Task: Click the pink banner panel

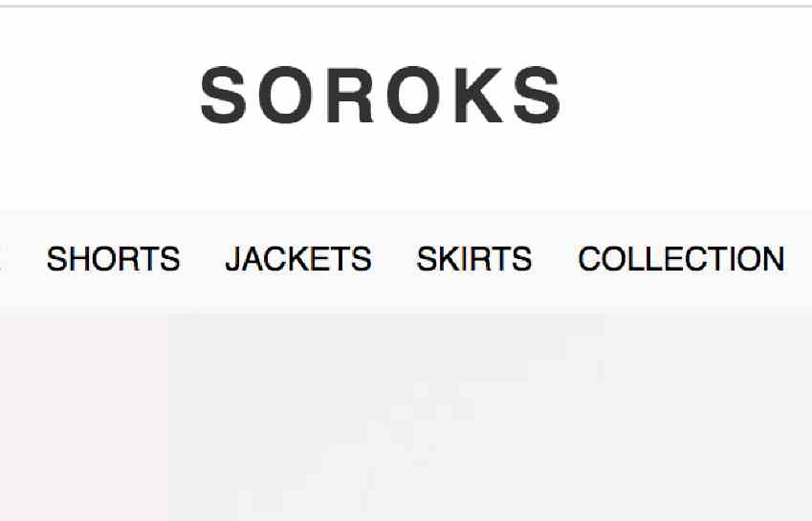Action: tap(84, 417)
